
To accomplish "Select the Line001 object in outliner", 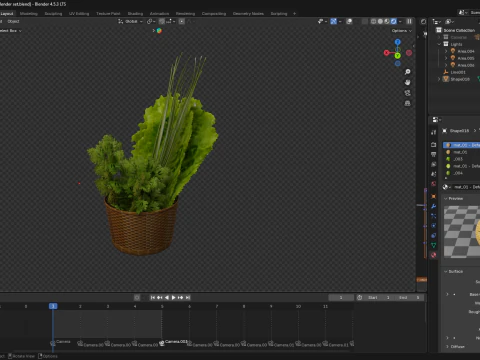I will click(458, 72).
